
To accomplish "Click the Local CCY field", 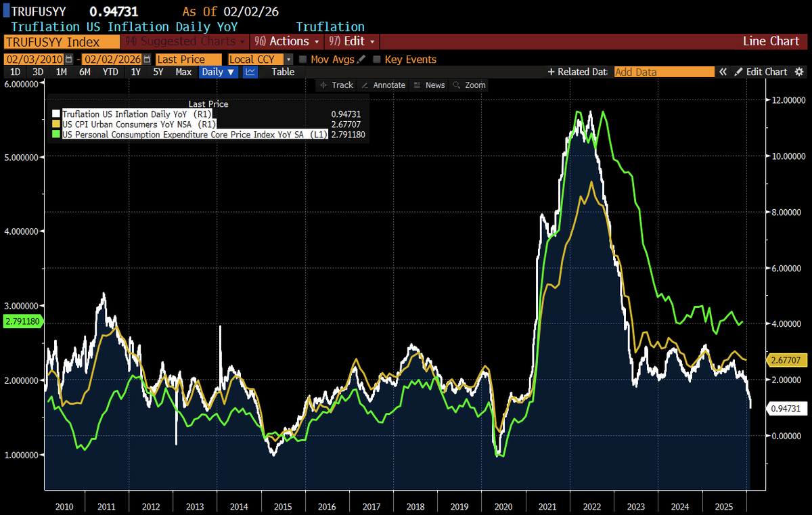I will [256, 60].
